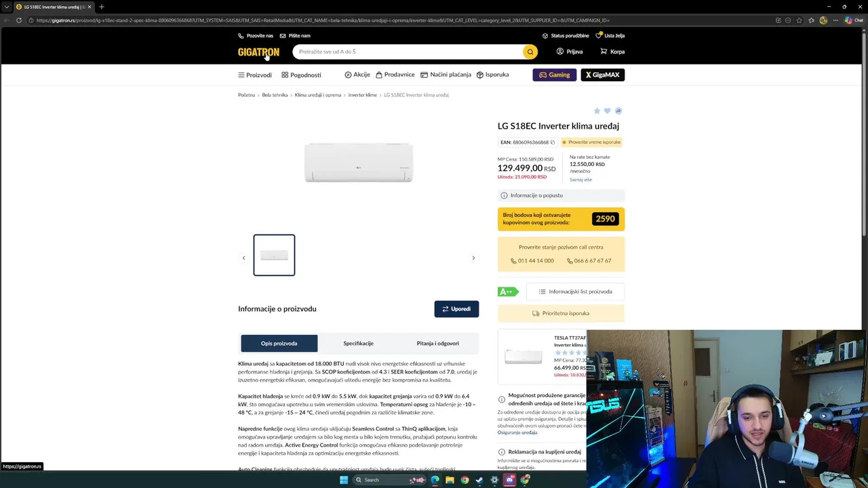This screenshot has height=488, width=868.
Task: Click the main air conditioner product image
Action: pos(358,163)
